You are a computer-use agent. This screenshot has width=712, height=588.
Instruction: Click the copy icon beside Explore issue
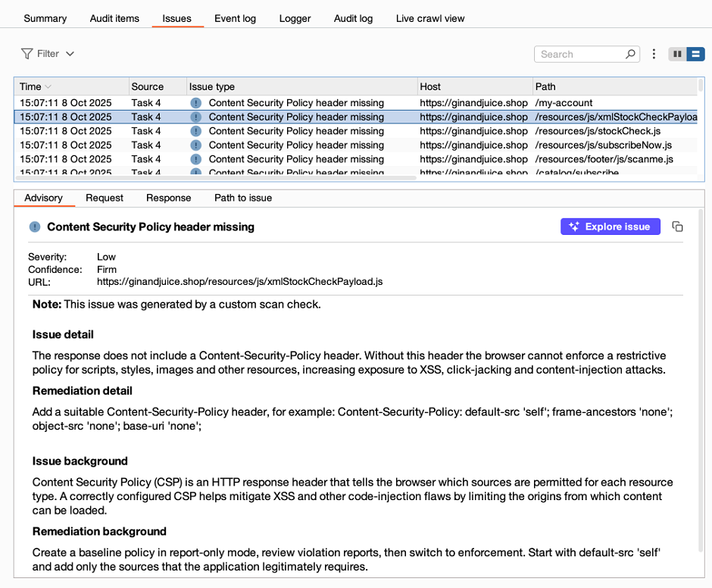pos(678,227)
